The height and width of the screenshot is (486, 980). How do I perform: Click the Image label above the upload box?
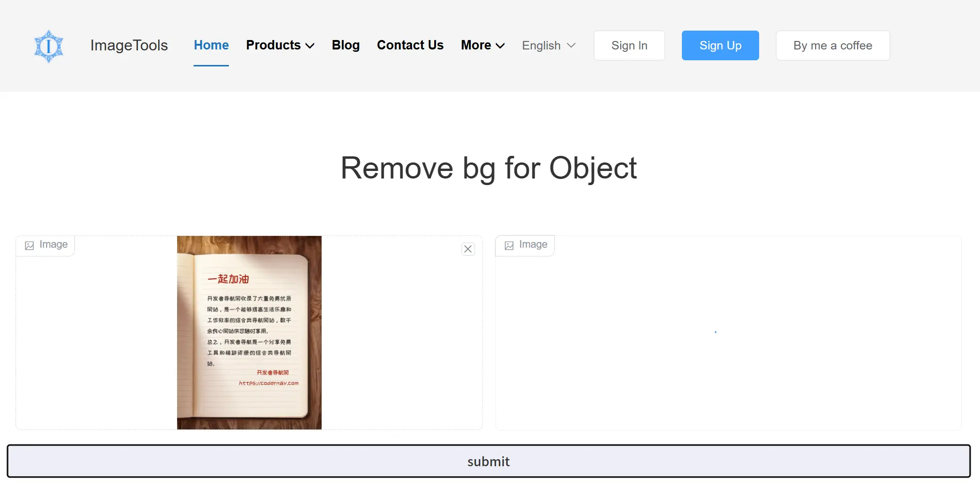[53, 244]
